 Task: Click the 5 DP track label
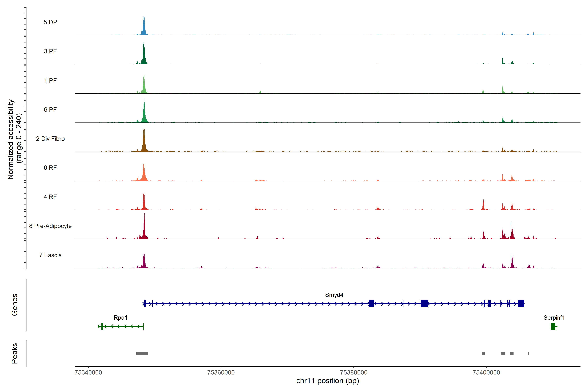[x=50, y=22]
